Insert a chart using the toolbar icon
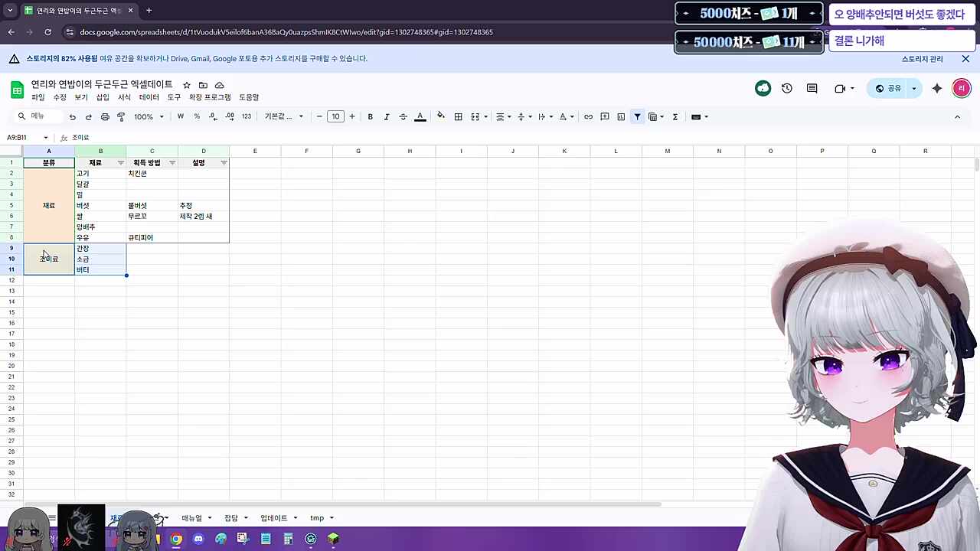Image resolution: width=980 pixels, height=551 pixels. pyautogui.click(x=621, y=117)
